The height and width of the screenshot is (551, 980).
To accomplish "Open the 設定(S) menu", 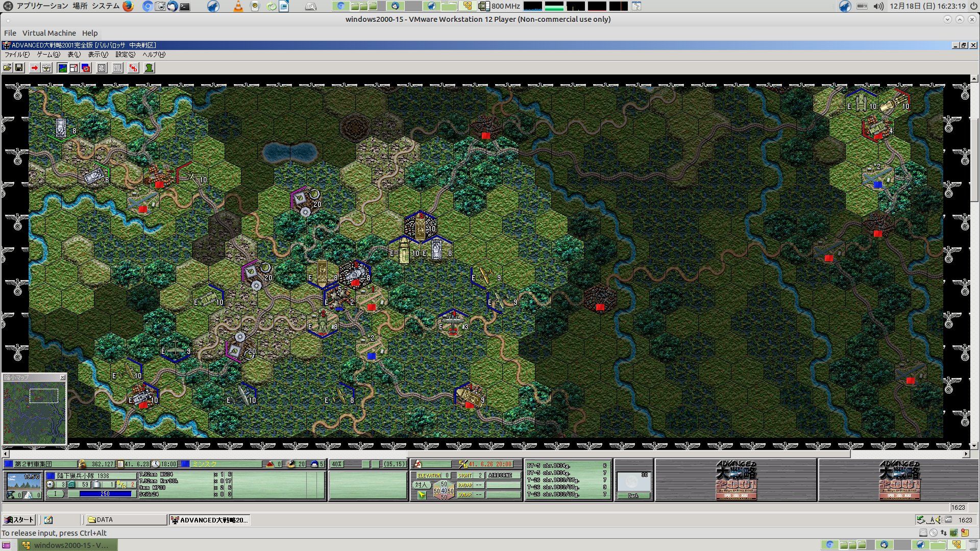I will click(125, 55).
